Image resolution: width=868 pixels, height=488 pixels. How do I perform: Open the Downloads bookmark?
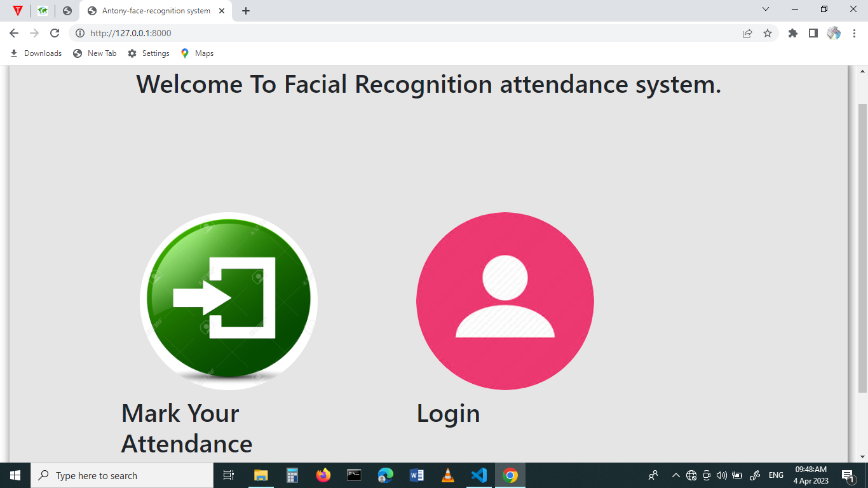[36, 53]
